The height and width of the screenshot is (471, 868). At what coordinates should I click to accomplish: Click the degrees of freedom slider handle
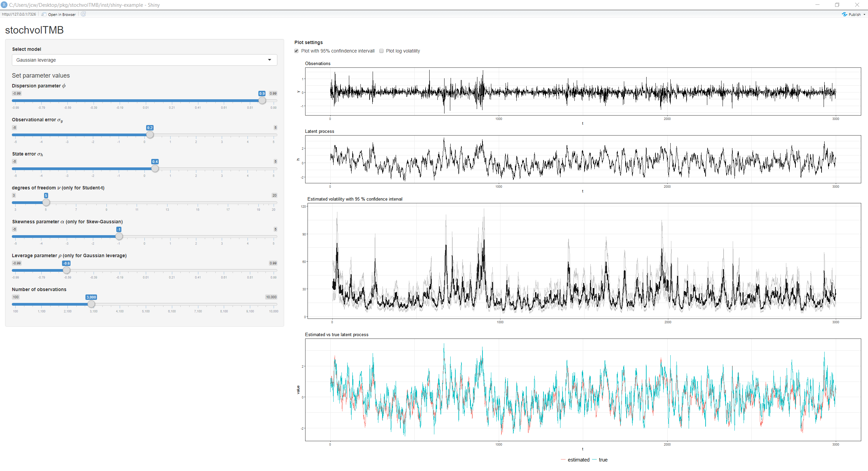click(46, 202)
